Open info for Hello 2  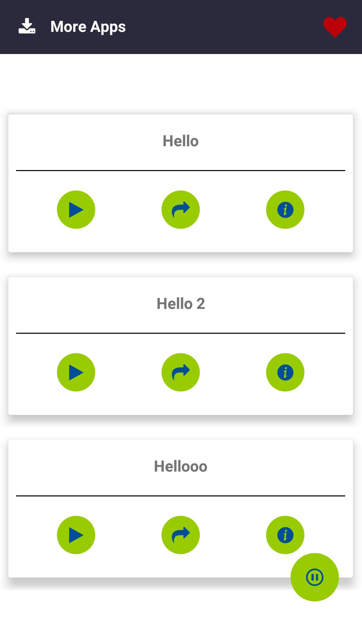285,372
